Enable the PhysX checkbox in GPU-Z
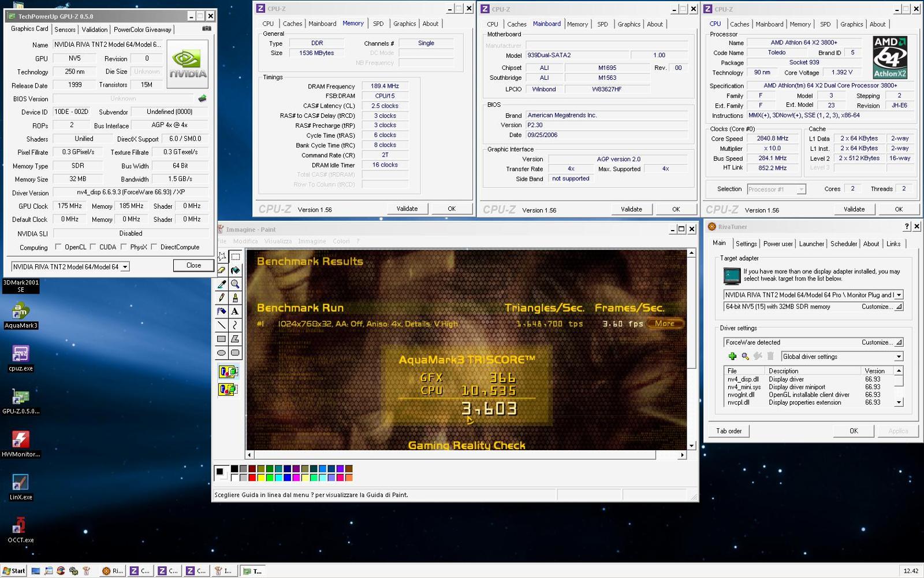Image resolution: width=924 pixels, height=578 pixels. coord(124,247)
